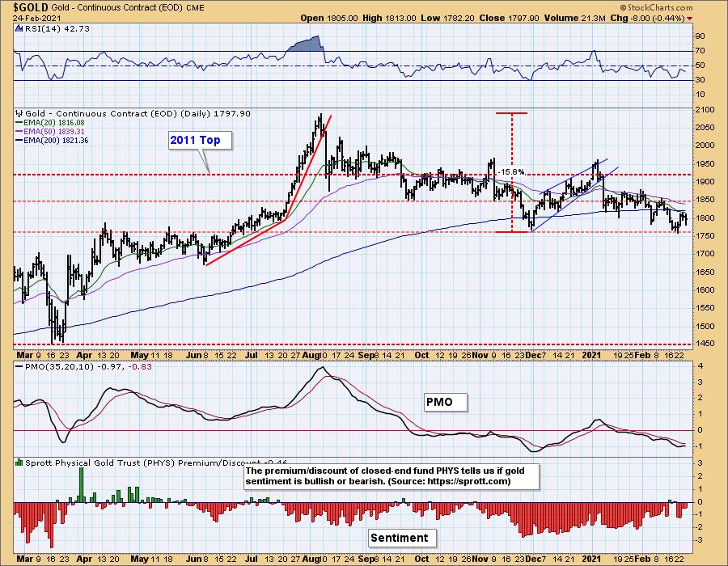Click the 'PMO' annotation label box
The width and height of the screenshot is (728, 566).
tap(446, 402)
